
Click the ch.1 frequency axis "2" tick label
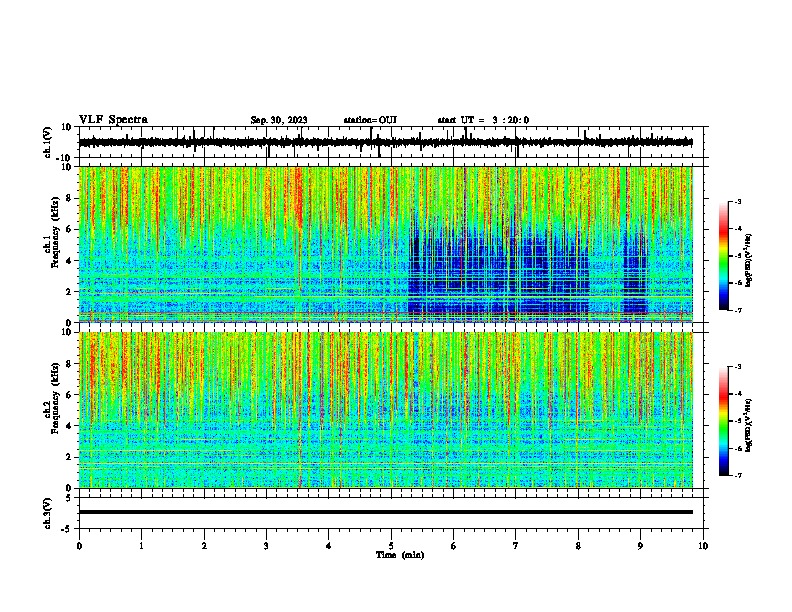(x=70, y=292)
